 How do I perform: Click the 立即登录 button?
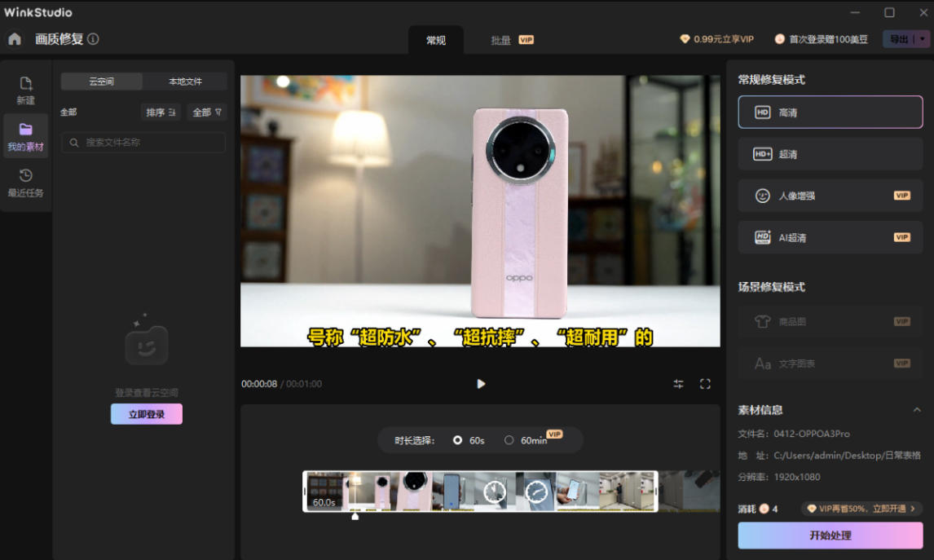147,414
